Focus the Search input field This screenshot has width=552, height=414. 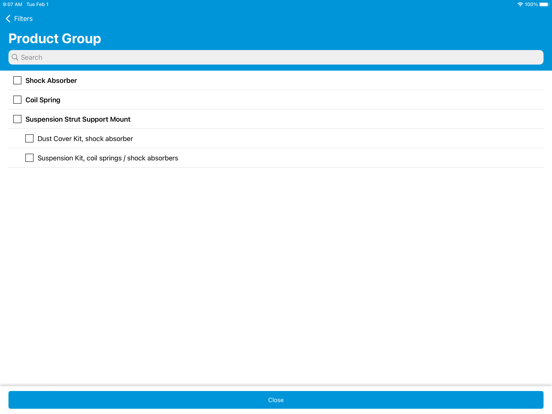click(276, 57)
